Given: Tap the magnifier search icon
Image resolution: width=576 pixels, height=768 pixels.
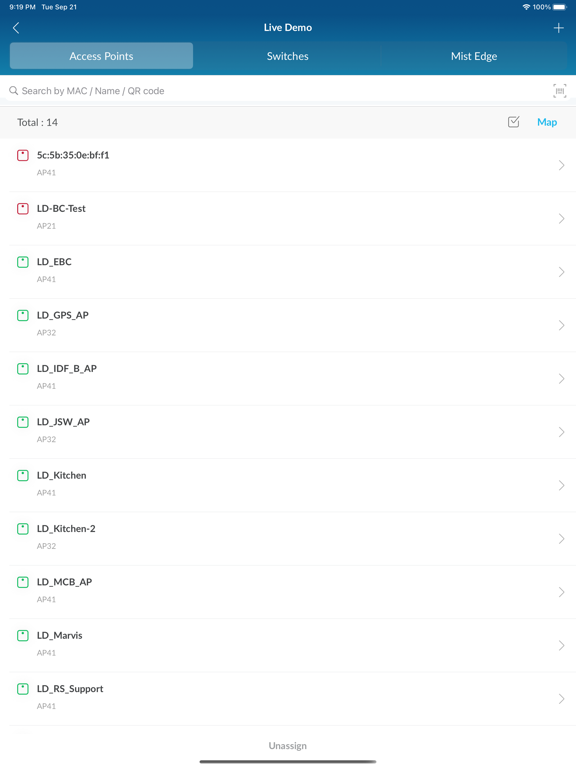Looking at the screenshot, I should coord(14,91).
